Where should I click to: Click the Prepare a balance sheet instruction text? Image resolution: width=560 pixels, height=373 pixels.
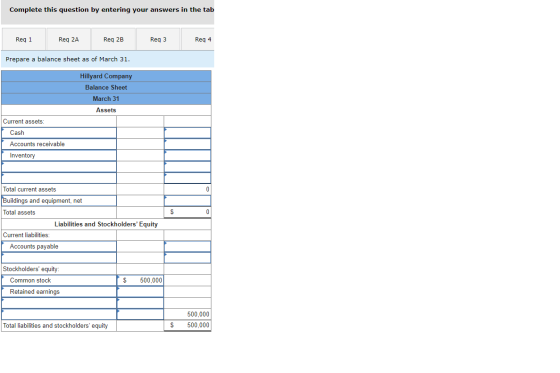tap(68, 59)
